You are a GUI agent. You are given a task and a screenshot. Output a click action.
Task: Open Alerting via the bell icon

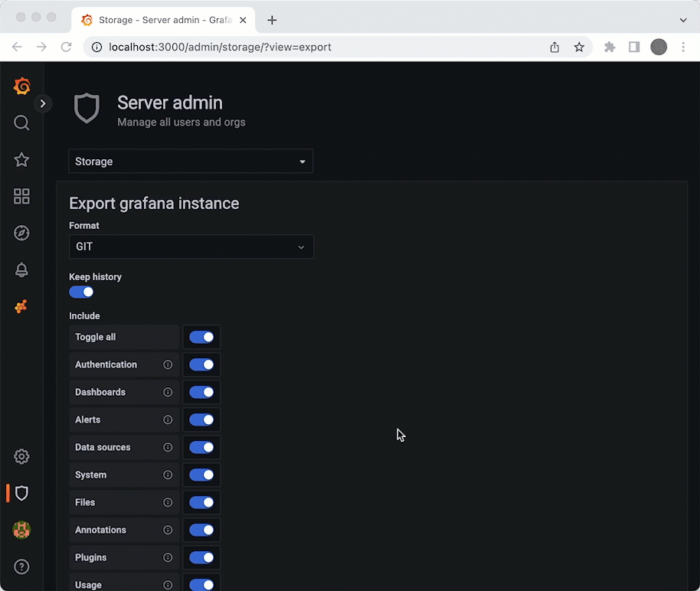point(21,269)
